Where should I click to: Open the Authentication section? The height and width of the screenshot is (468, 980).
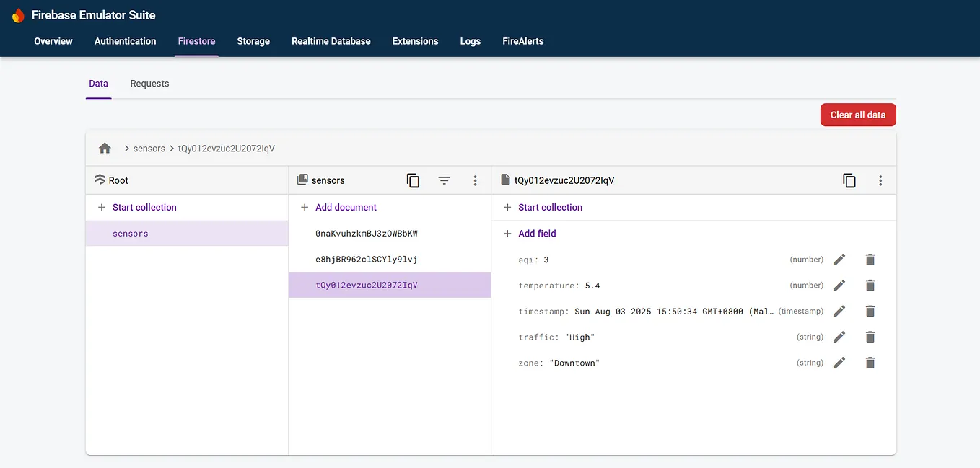[x=124, y=41]
